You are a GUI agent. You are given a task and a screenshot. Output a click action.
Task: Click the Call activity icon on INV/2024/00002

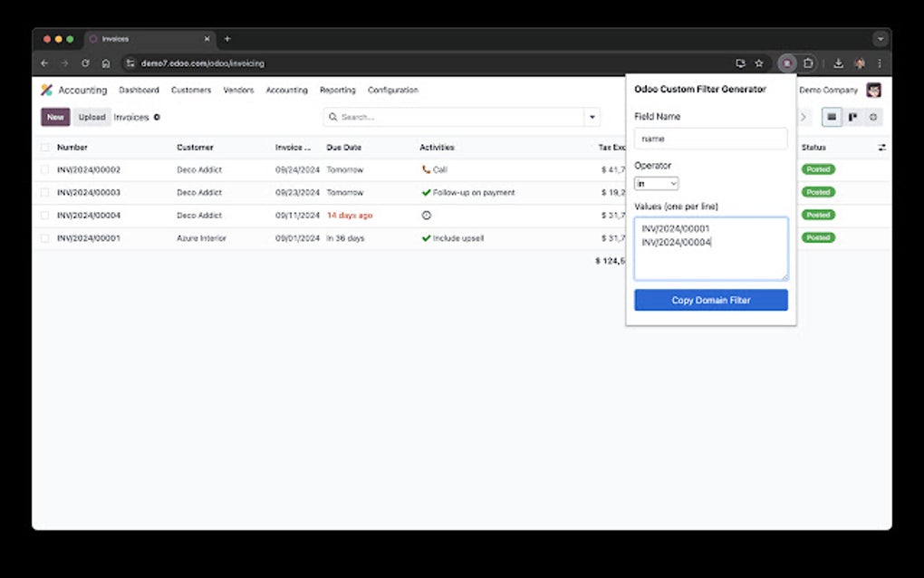423,169
